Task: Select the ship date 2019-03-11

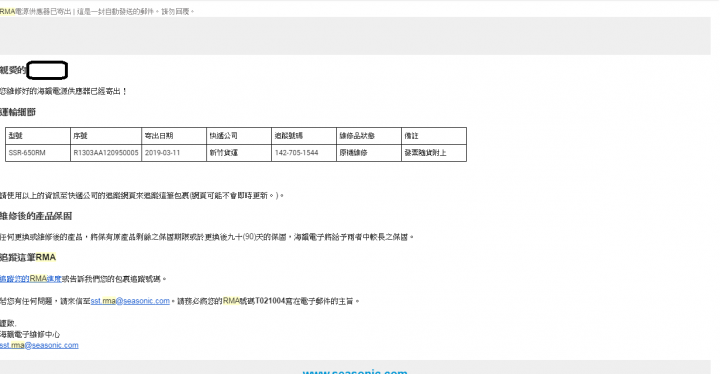Action: pos(174,153)
